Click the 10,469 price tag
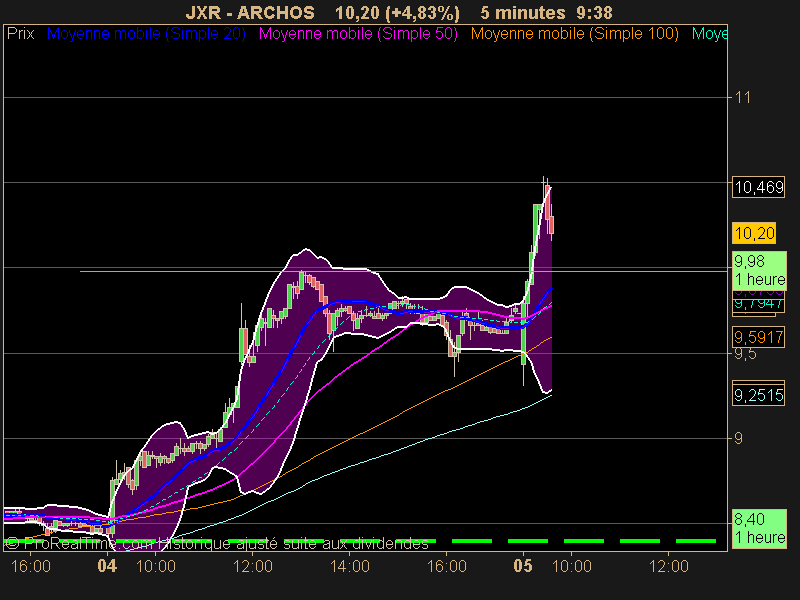Viewport: 800px width, 600px height. 759,187
